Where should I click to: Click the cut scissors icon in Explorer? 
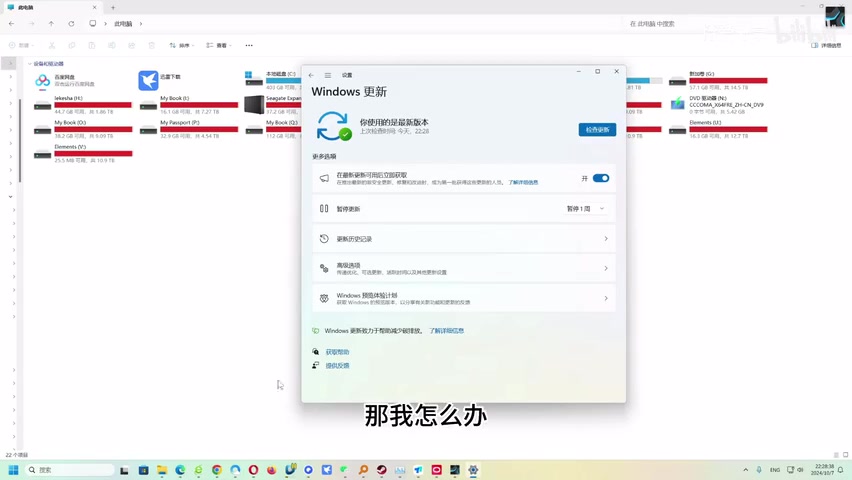pyautogui.click(x=52, y=46)
